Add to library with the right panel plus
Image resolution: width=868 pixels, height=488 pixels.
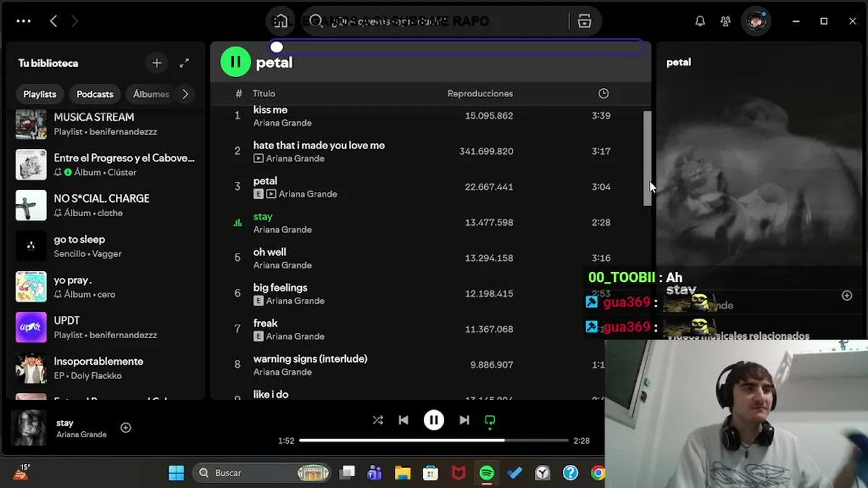(847, 296)
